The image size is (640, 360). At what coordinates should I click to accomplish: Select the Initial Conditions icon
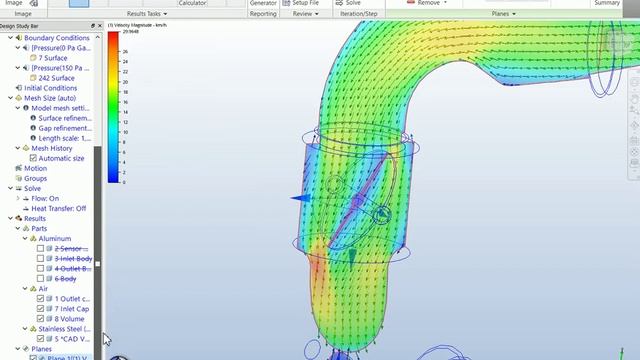coord(19,88)
